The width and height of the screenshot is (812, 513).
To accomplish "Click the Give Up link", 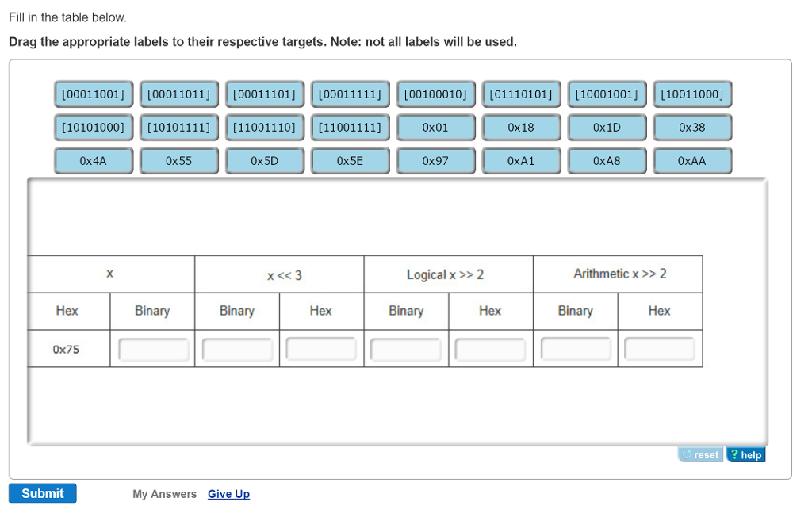I will [228, 494].
